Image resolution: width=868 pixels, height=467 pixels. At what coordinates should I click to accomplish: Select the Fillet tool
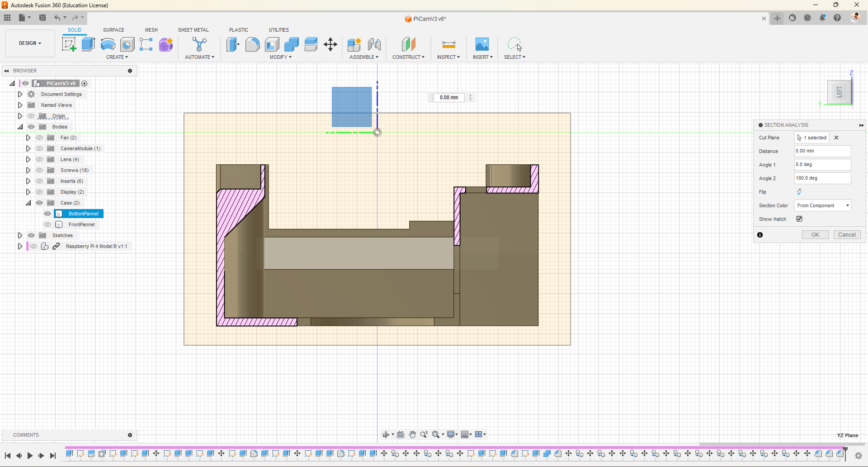pyautogui.click(x=252, y=44)
